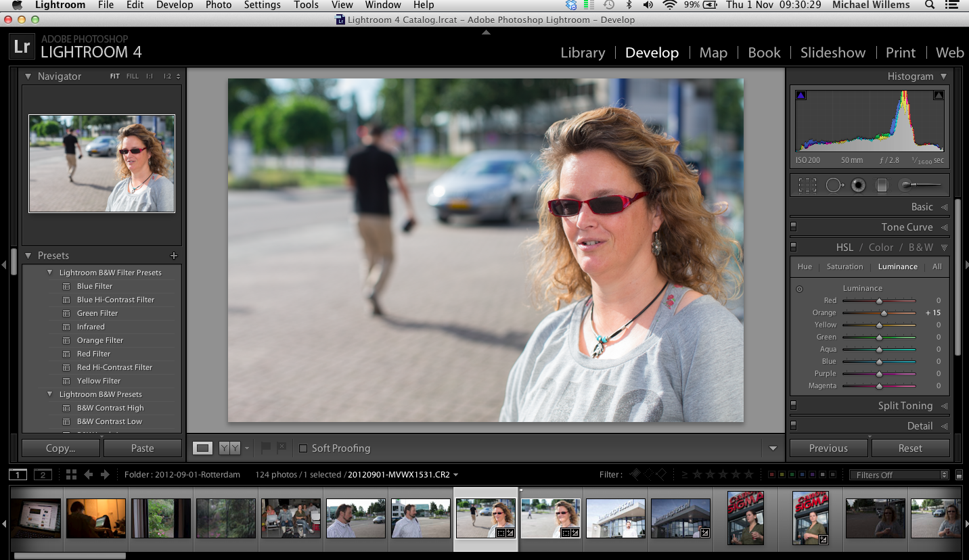Viewport: 969px width, 560px height.
Task: Switch to grid view in filmstrip bar
Action: 71,475
